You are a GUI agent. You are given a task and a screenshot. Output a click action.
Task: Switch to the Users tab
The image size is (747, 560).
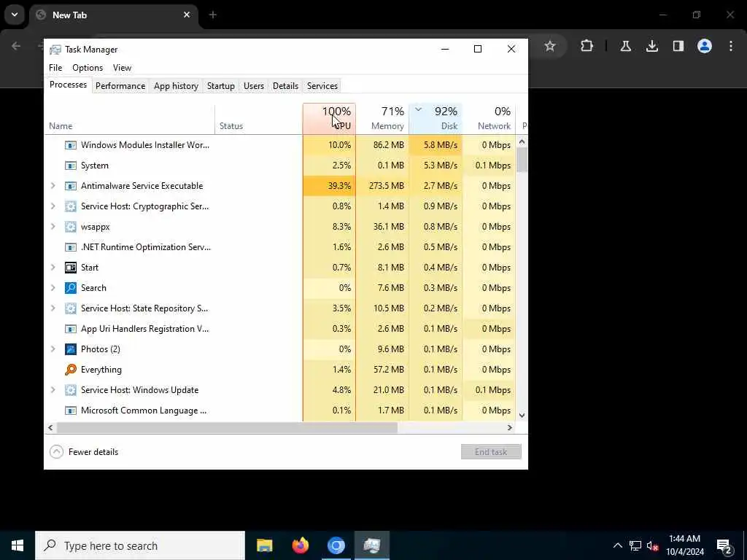coord(253,86)
